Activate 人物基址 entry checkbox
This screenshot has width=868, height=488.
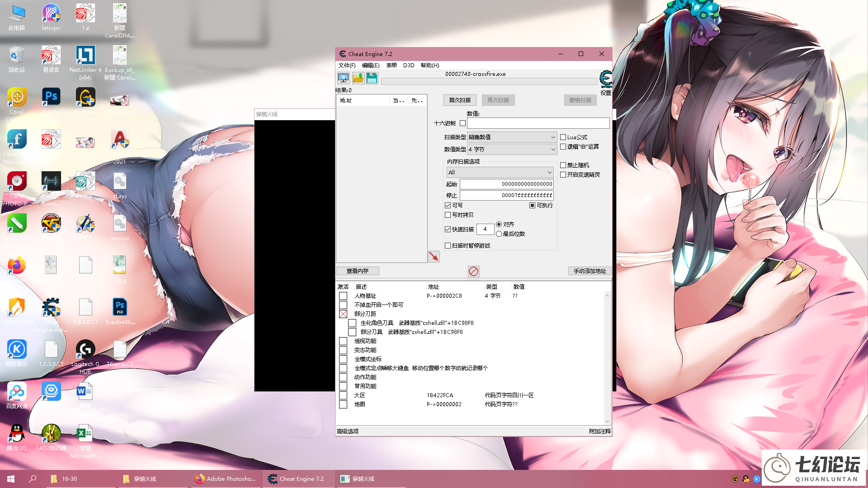343,296
